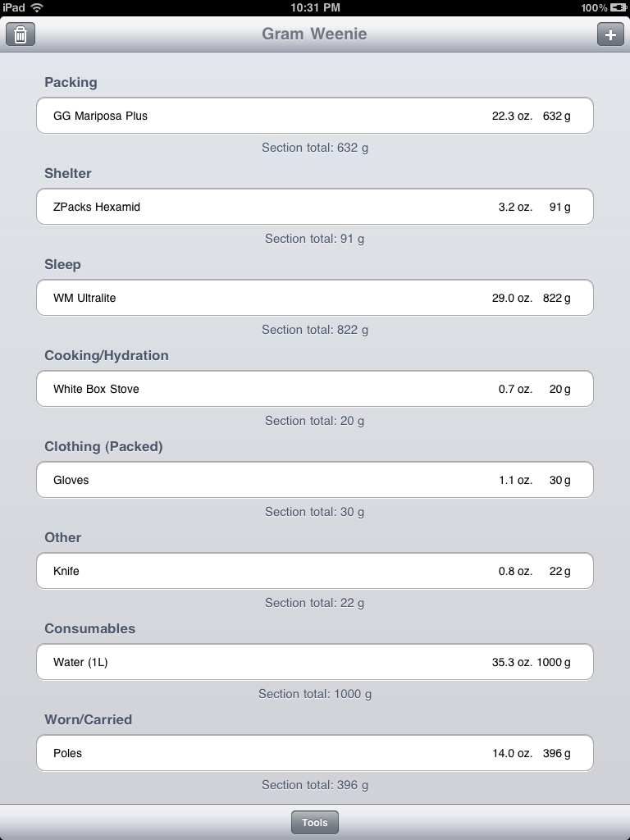Tap the Wi-Fi status icon
This screenshot has height=840, width=630.
coord(37,7)
